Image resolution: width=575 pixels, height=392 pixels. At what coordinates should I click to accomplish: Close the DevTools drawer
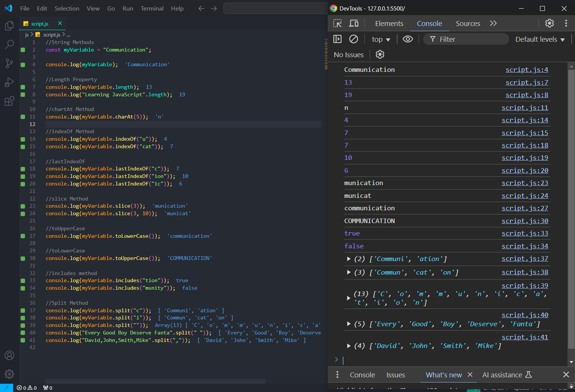pos(566,375)
